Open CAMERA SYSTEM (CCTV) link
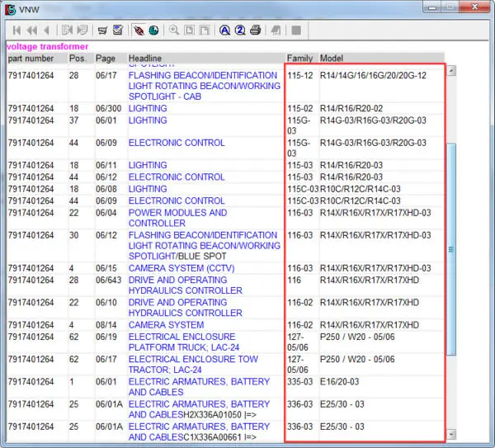 tap(181, 268)
